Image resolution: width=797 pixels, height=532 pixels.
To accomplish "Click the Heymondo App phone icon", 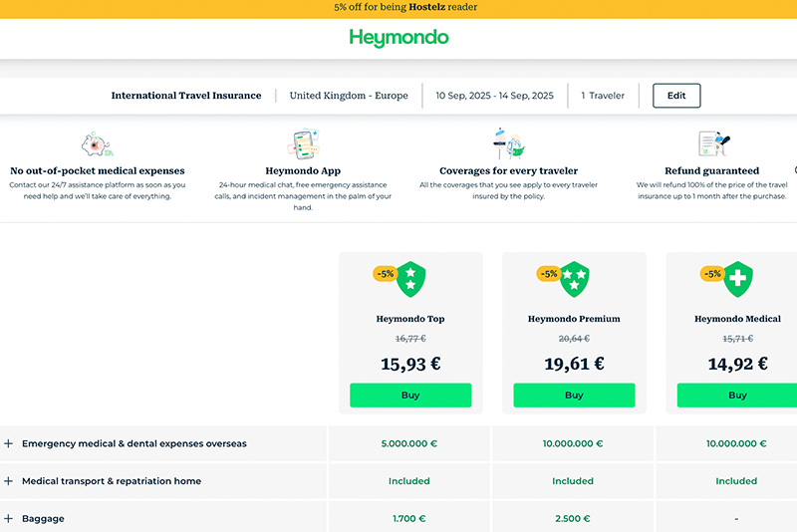I will click(303, 143).
